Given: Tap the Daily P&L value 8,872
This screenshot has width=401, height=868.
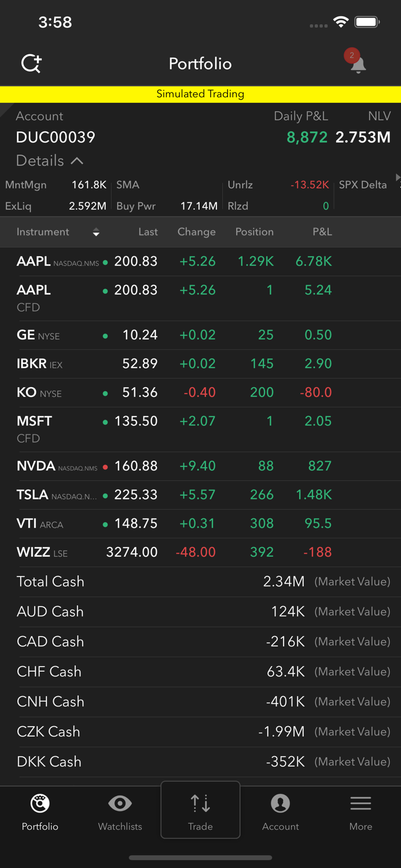Looking at the screenshot, I should point(307,138).
